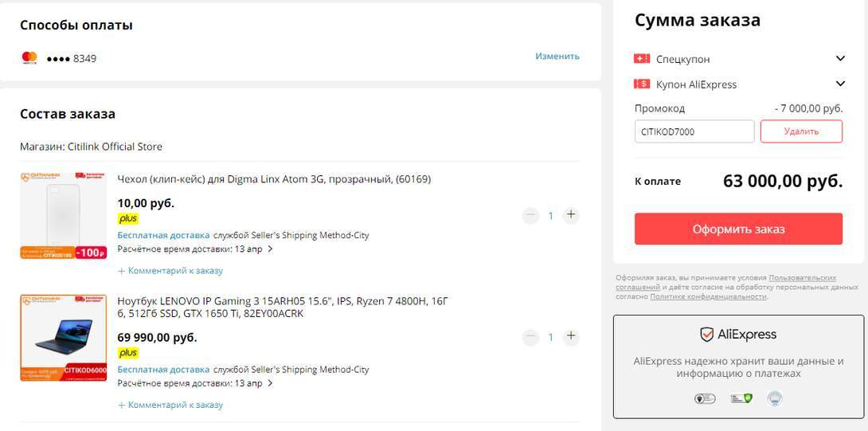Expand the Купон AliExpress chevron
868x431 pixels.
click(x=840, y=84)
